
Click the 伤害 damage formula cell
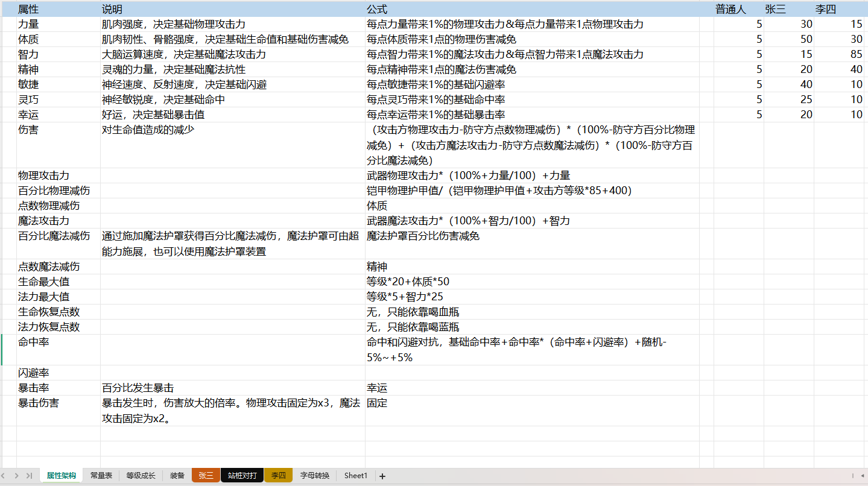point(531,145)
